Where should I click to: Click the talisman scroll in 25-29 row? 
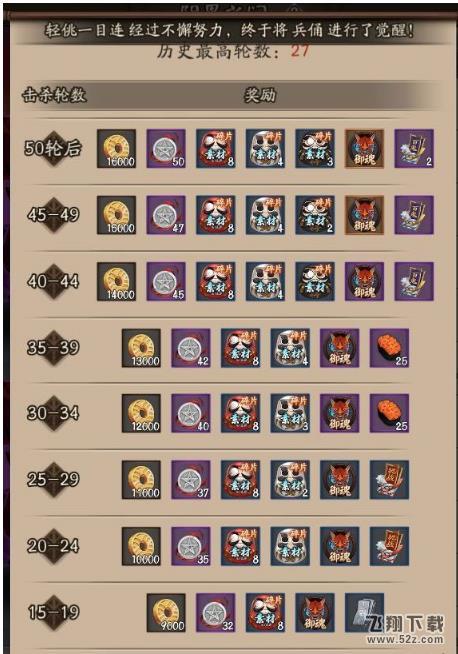coord(389,480)
